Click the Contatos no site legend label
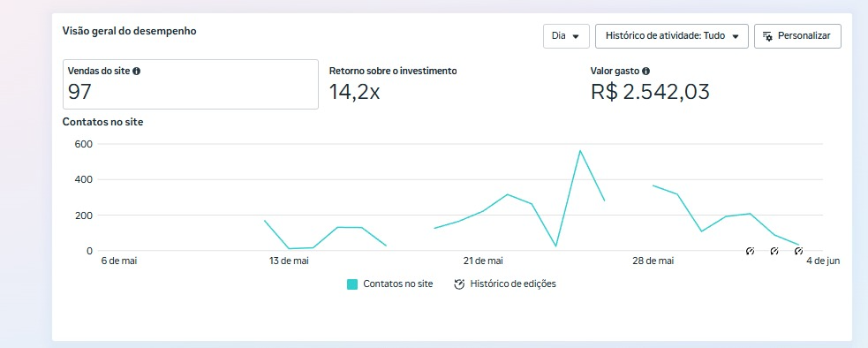The width and height of the screenshot is (868, 348). pyautogui.click(x=398, y=284)
